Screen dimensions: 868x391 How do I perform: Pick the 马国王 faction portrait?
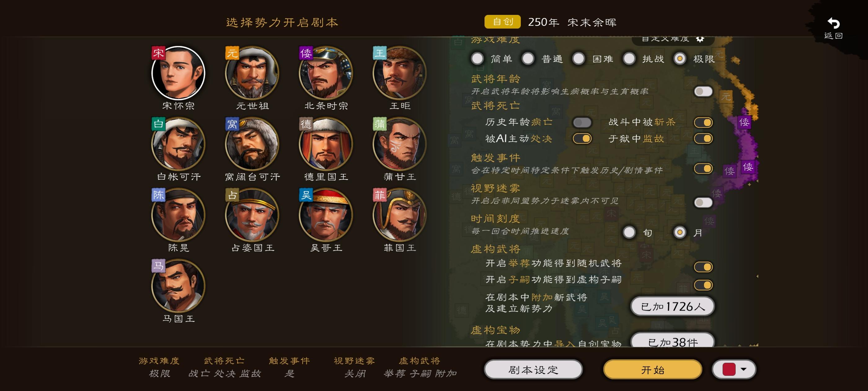(178, 285)
